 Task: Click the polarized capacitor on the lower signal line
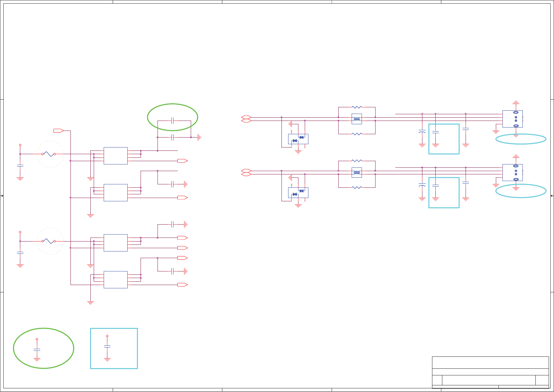(x=422, y=185)
